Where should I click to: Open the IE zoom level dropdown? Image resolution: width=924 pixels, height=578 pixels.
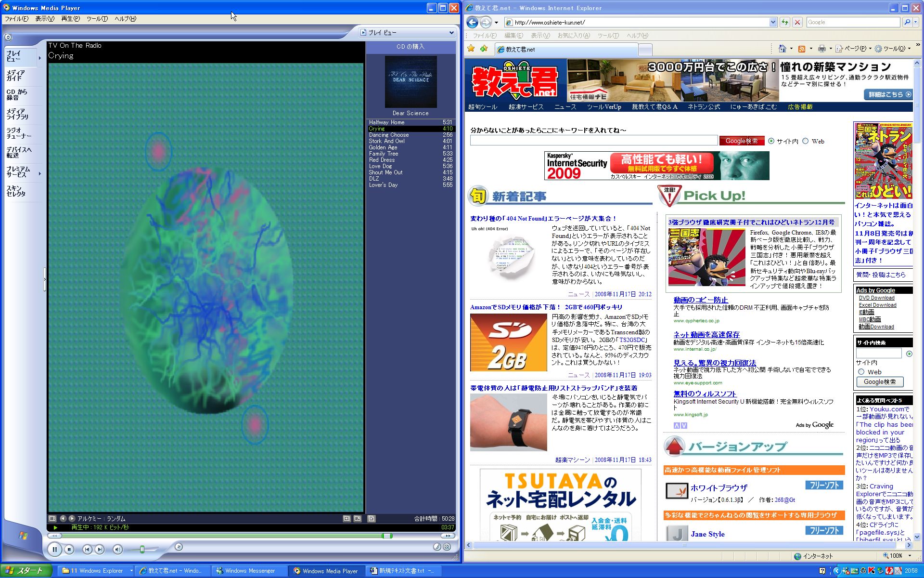point(910,556)
